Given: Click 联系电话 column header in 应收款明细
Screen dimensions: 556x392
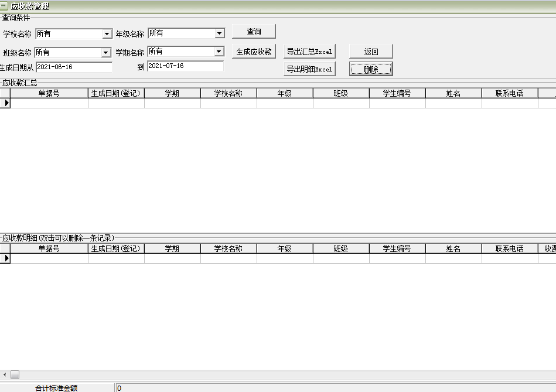Looking at the screenshot, I should click(x=510, y=248).
